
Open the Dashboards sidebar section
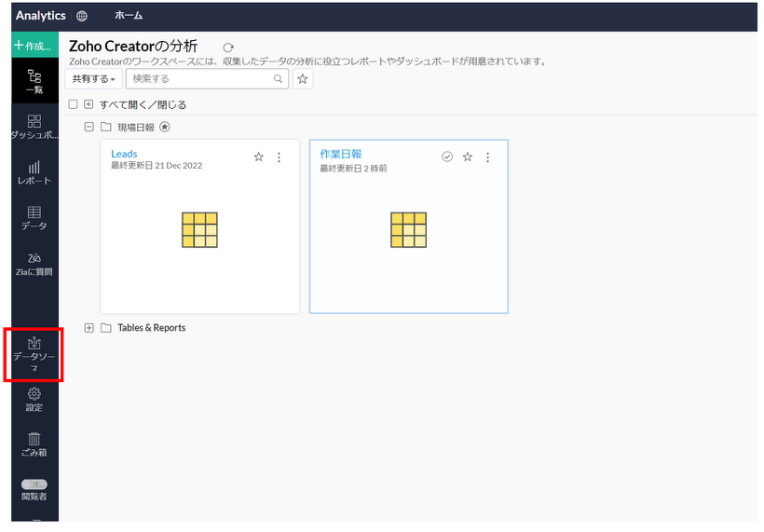[x=34, y=127]
